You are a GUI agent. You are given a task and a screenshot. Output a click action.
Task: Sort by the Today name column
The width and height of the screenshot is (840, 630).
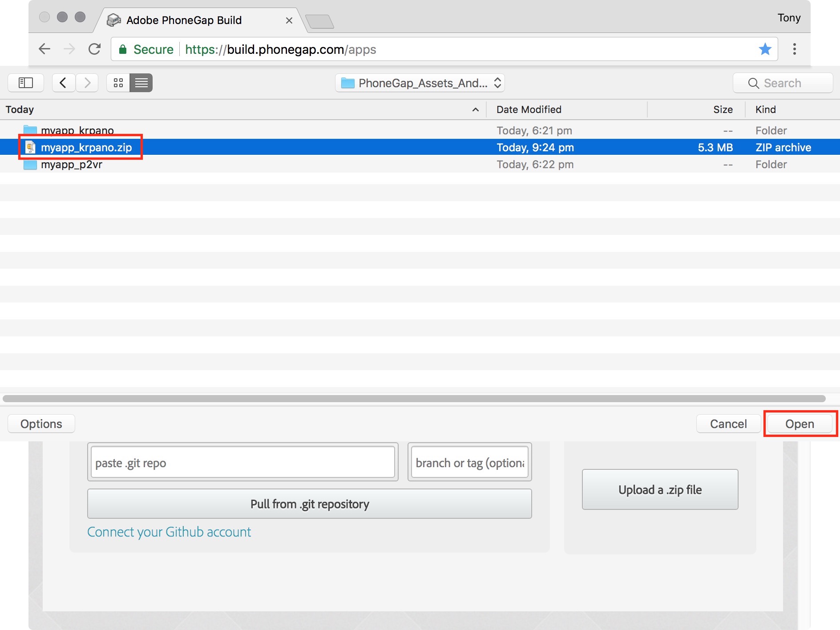[20, 109]
